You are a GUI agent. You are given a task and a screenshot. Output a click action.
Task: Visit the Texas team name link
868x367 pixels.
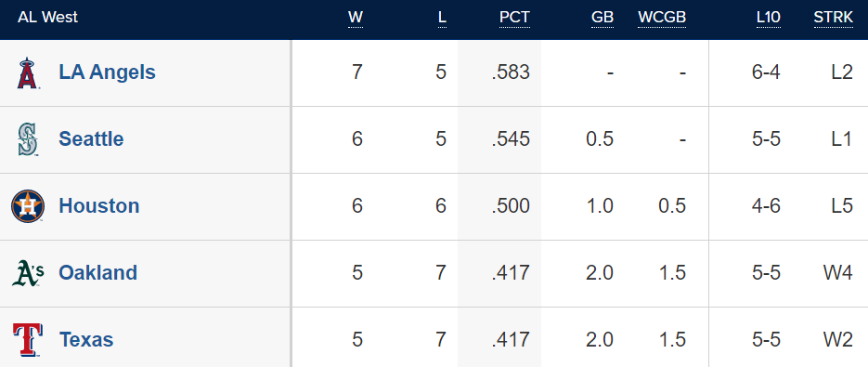point(86,339)
